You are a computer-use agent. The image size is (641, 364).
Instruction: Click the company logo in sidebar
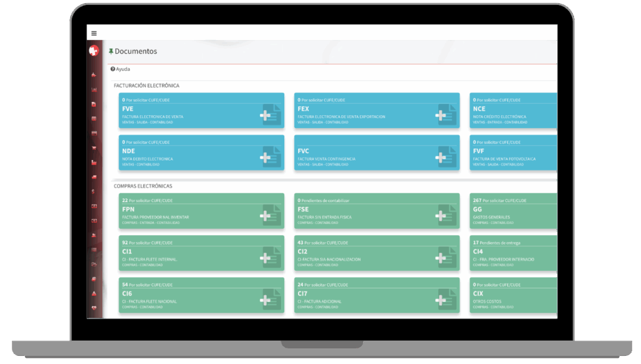tap(94, 51)
